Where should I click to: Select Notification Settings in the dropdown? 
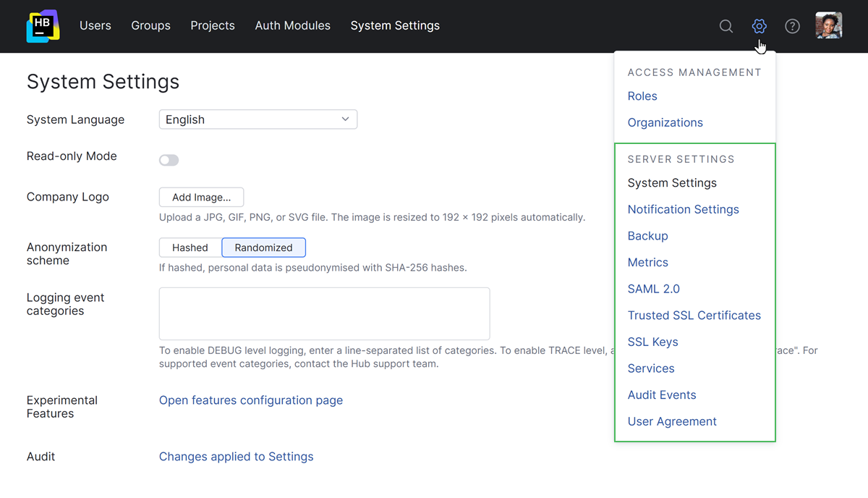click(x=683, y=209)
